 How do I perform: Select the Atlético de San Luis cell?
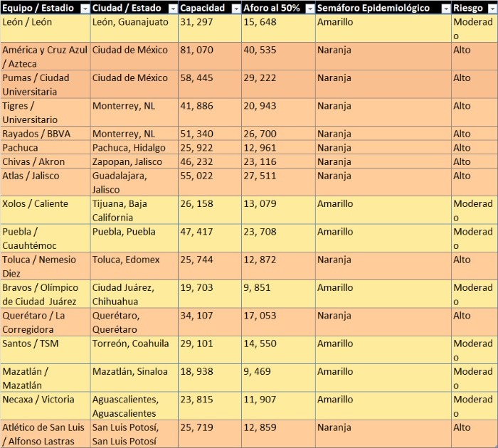[x=45, y=434]
